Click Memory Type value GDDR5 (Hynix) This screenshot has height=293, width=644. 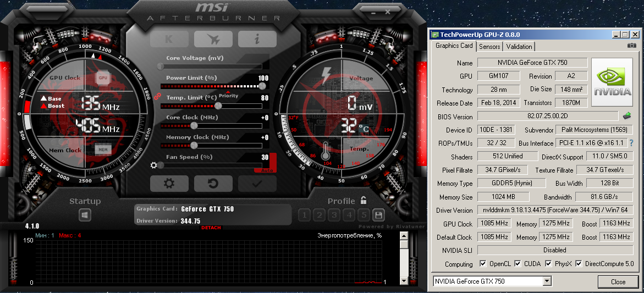513,183
